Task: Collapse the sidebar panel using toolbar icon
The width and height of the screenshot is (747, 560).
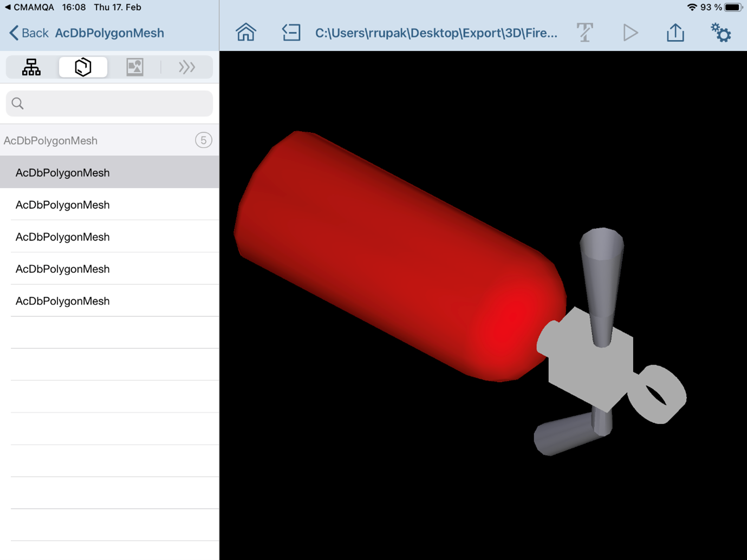Action: [x=291, y=32]
